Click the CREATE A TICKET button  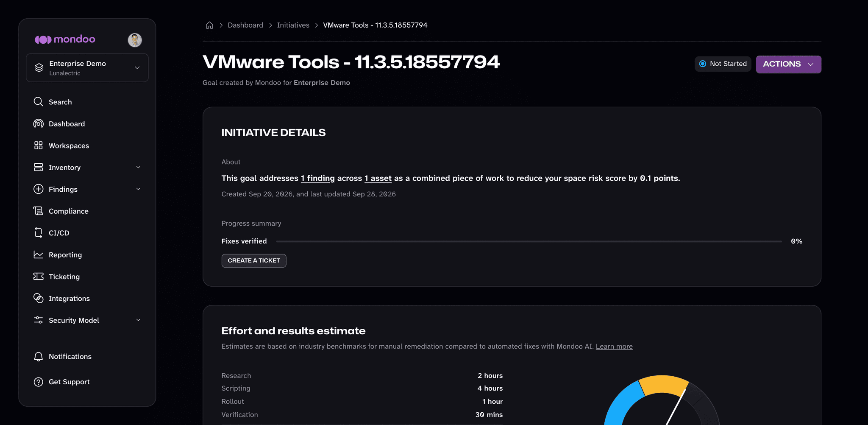(x=254, y=260)
